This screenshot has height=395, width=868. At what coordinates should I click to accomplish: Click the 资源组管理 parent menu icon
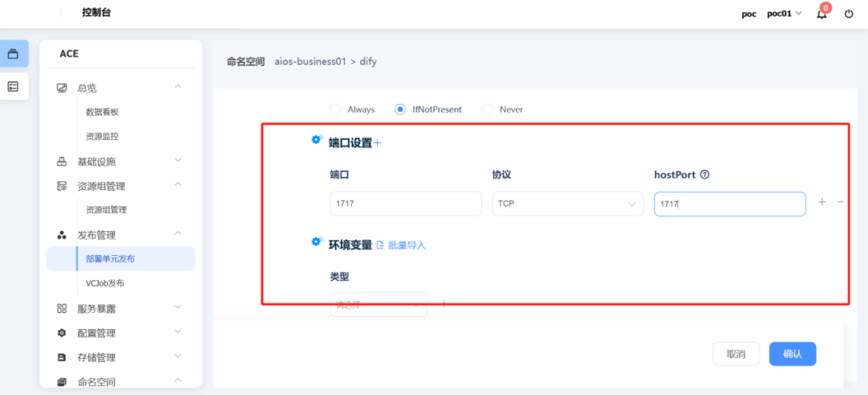click(62, 186)
